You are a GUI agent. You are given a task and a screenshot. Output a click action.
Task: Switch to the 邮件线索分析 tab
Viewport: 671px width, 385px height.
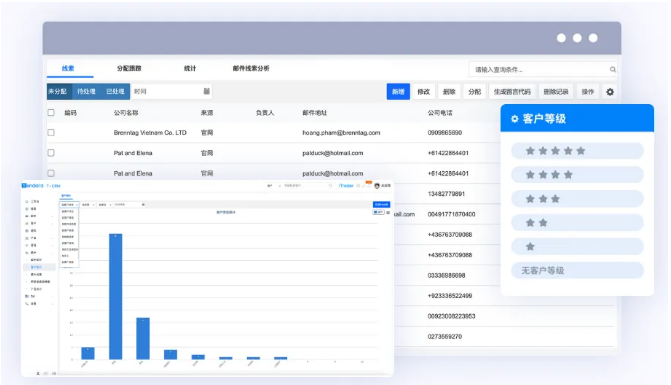(x=251, y=68)
